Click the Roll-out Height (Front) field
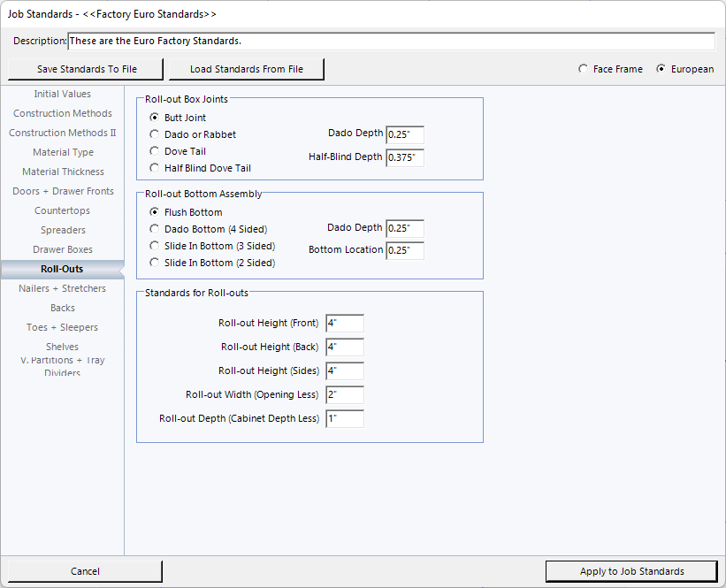726x588 pixels. 344,324
